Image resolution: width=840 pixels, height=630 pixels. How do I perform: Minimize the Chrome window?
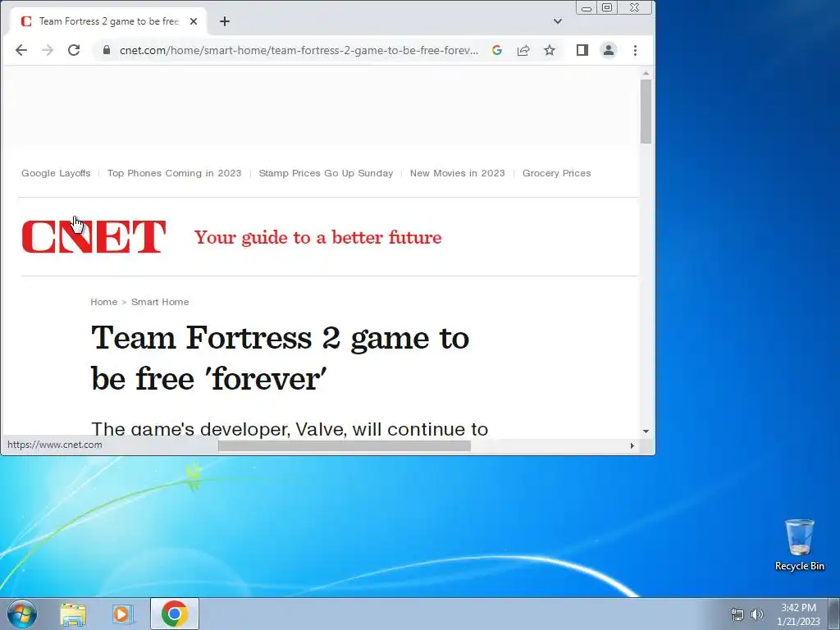[x=587, y=7]
